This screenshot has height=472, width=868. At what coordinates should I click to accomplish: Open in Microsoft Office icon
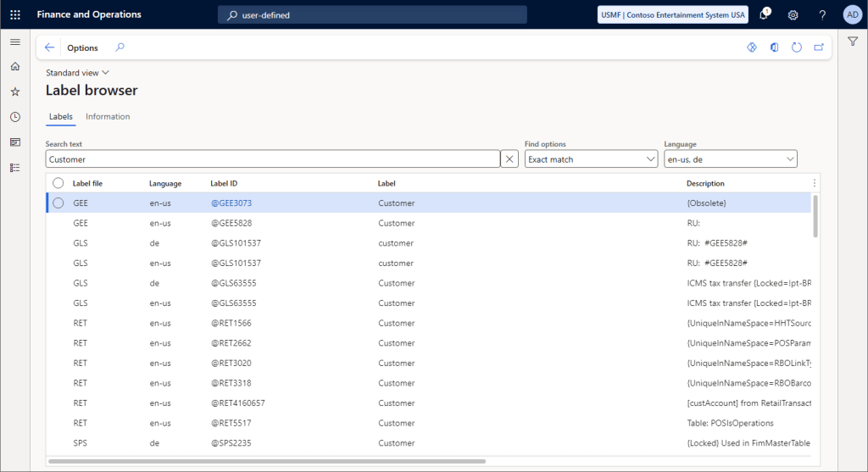(x=775, y=47)
